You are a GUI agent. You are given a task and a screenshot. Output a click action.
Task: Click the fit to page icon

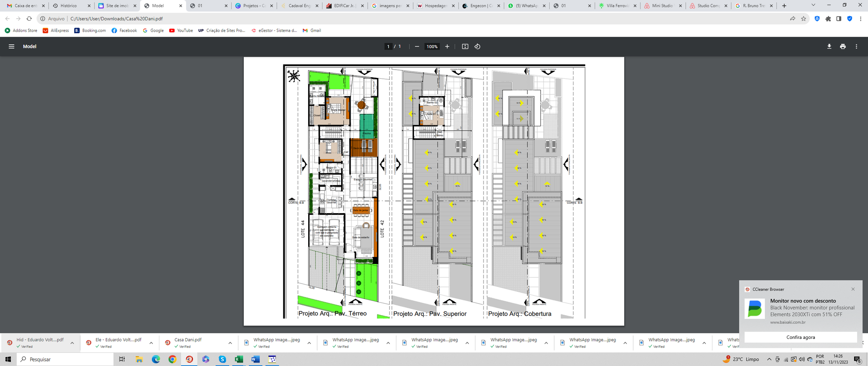[465, 46]
